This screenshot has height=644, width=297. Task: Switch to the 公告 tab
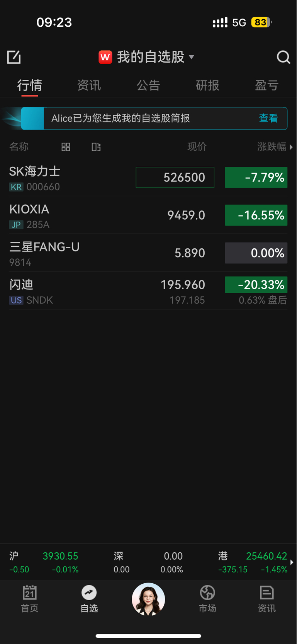[148, 85]
